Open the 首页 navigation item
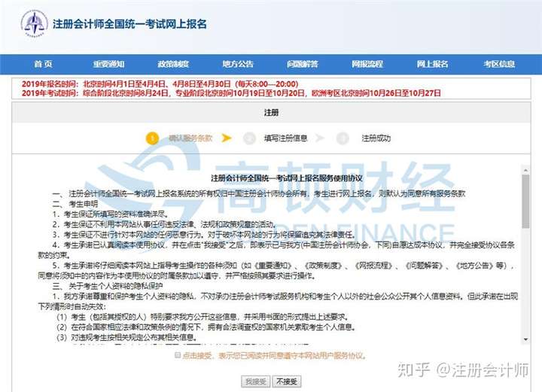This screenshot has height=392, width=542. click(43, 64)
